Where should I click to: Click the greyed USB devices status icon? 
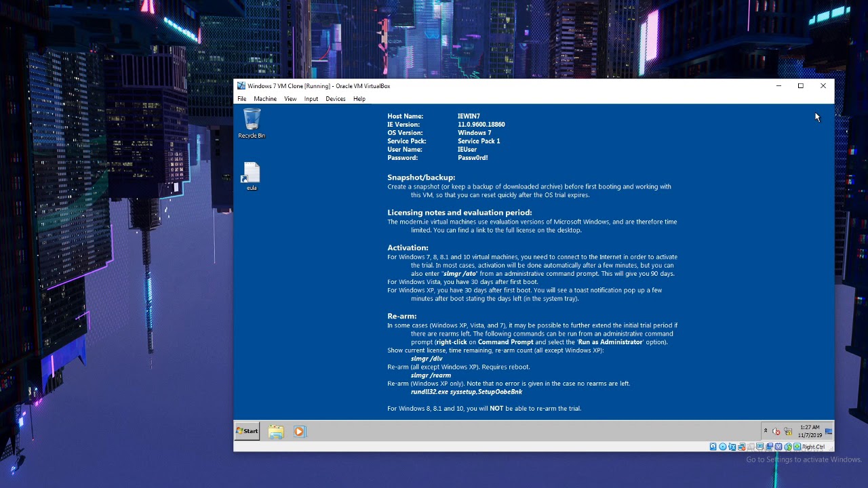pos(751,447)
